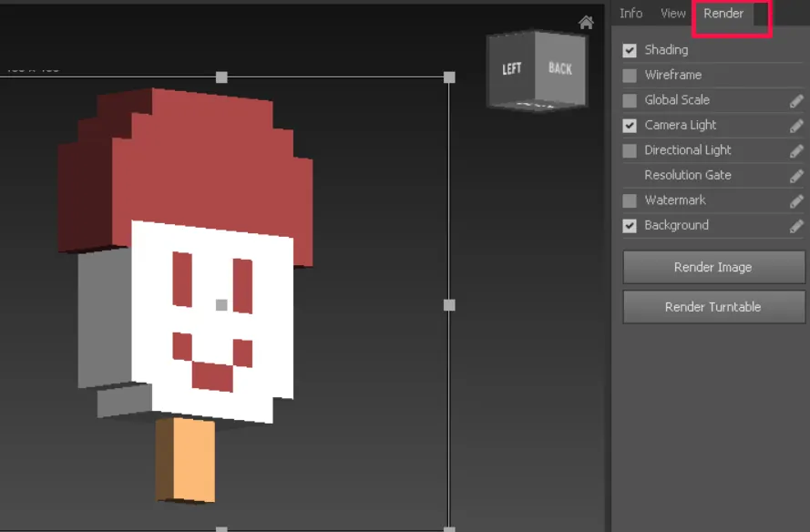This screenshot has height=532, width=810.
Task: Open Global Scale edit pencil
Action: [796, 101]
